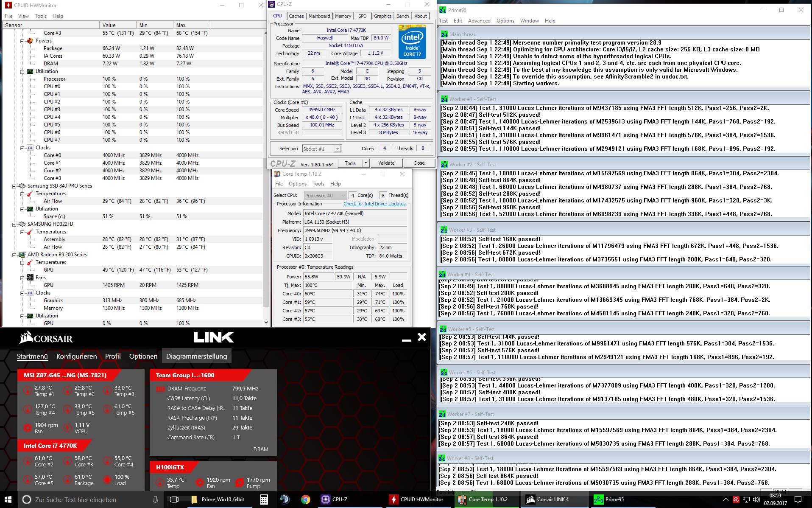Click the HWMonitor vertical scrollbar down arrow

[266, 323]
